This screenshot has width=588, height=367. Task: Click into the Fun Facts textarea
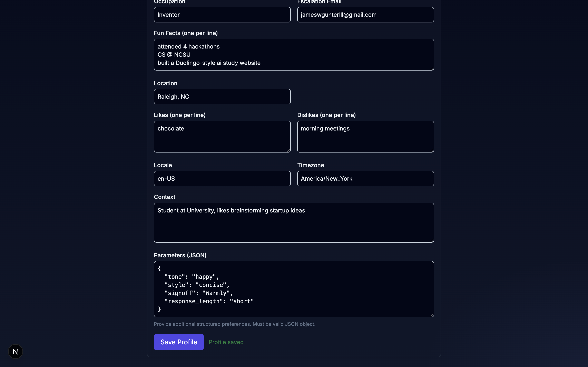click(x=294, y=55)
